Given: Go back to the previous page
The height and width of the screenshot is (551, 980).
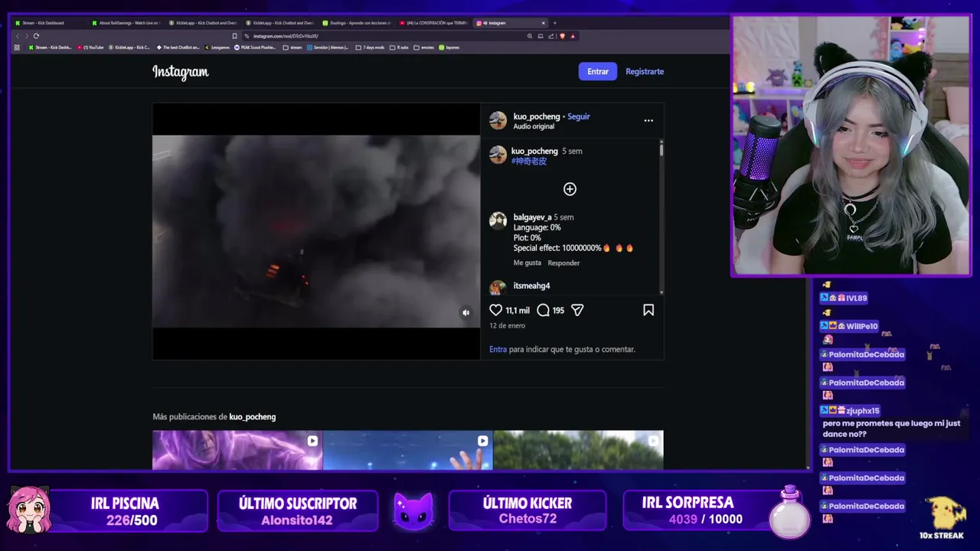Looking at the screenshot, I should pos(18,36).
